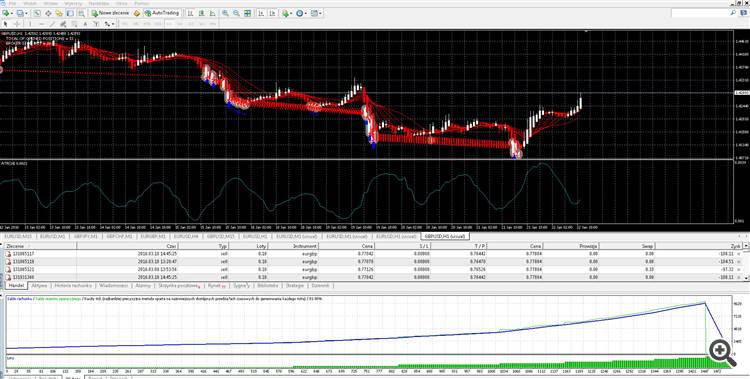Open the Strategy Tester magnifier icon
Viewport: 750px width, 379px height.
(81, 13)
